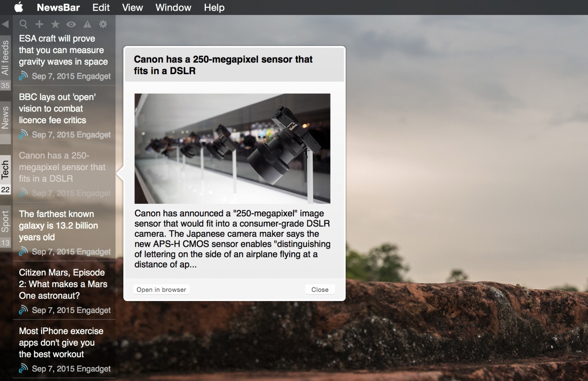588x381 pixels.
Task: Toggle starred articles with the star icon
Action: (x=55, y=24)
